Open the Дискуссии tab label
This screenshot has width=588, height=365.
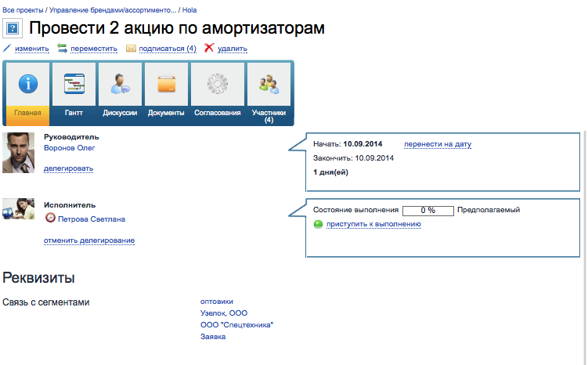tap(120, 113)
